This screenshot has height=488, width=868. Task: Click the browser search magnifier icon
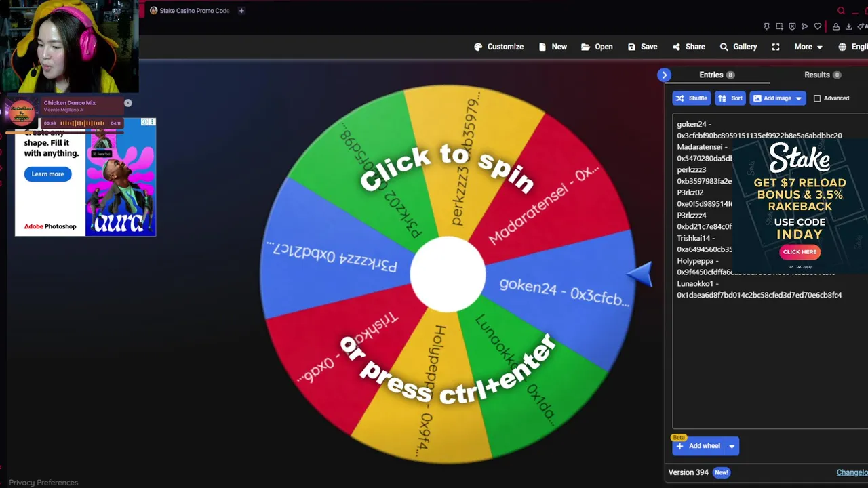(842, 10)
